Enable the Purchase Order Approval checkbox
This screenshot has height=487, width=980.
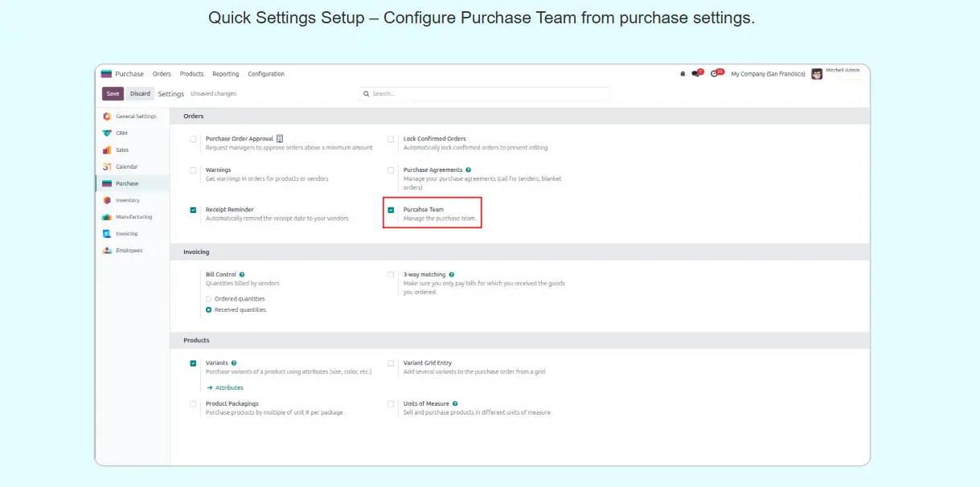point(193,139)
